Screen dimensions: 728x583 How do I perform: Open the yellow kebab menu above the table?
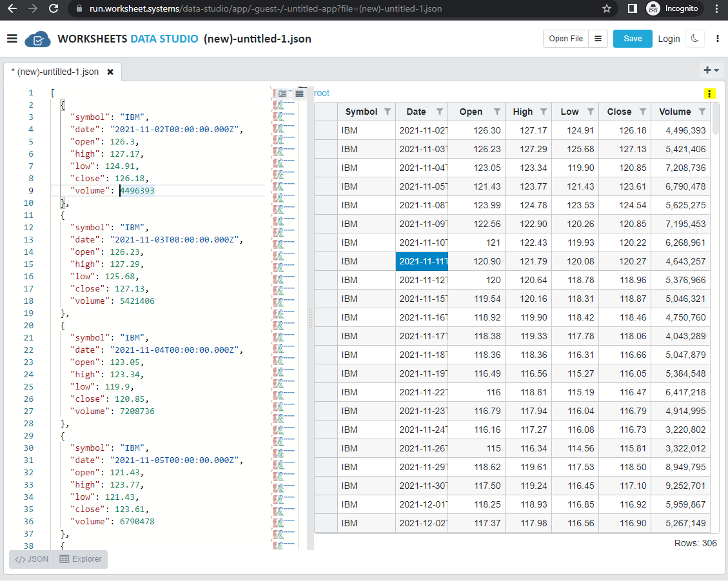click(710, 94)
